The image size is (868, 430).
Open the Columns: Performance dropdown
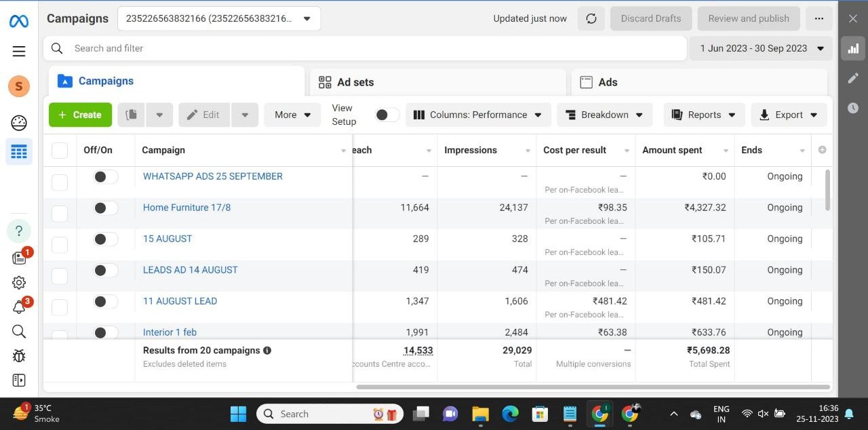click(478, 115)
